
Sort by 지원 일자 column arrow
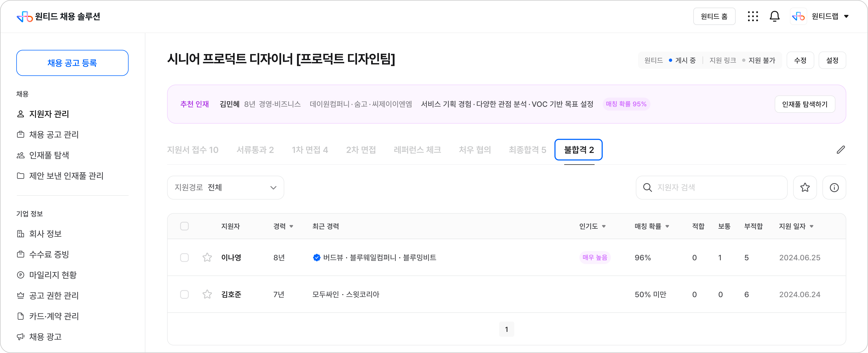click(811, 226)
